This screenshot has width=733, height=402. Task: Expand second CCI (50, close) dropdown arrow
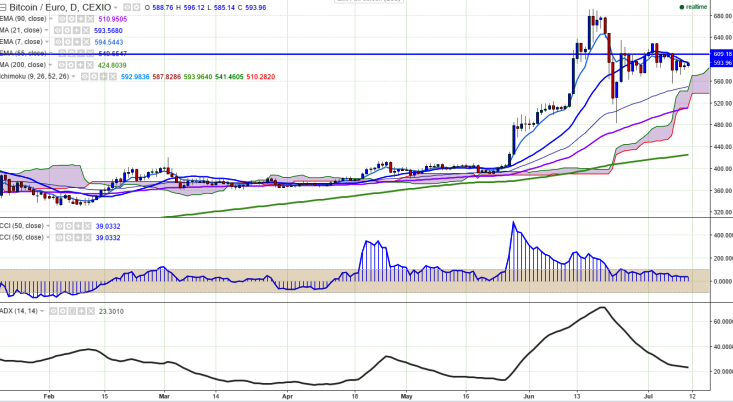(48, 238)
